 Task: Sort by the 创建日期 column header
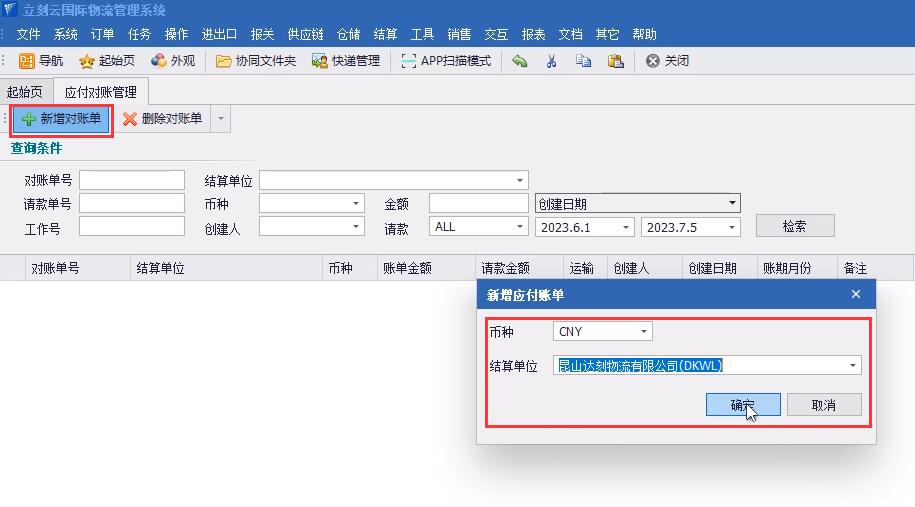tap(720, 268)
